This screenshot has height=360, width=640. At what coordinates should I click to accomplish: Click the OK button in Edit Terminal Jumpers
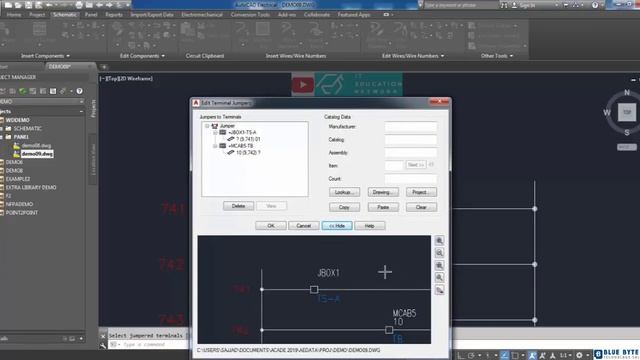pyautogui.click(x=271, y=226)
